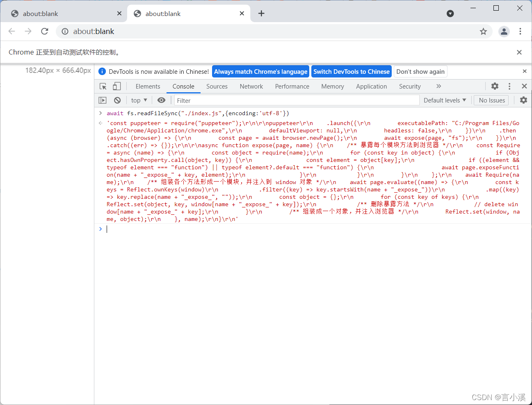Close the DevTools panel
The width and height of the screenshot is (532, 405).
point(524,86)
